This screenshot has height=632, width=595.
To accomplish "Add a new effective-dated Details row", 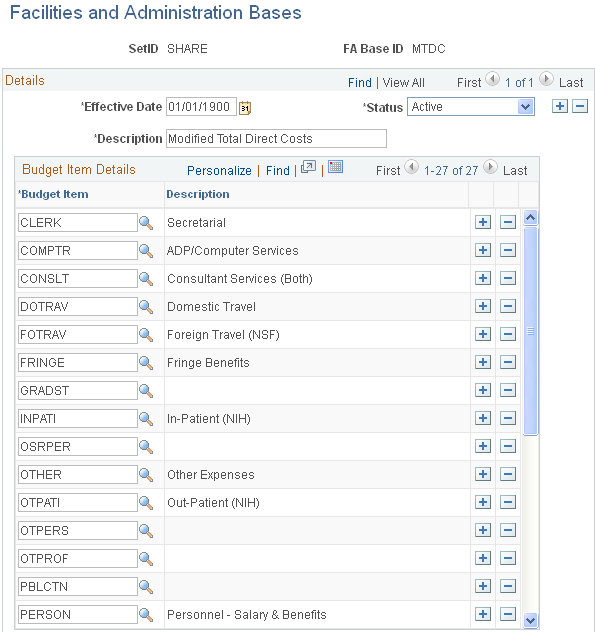I will 560,106.
